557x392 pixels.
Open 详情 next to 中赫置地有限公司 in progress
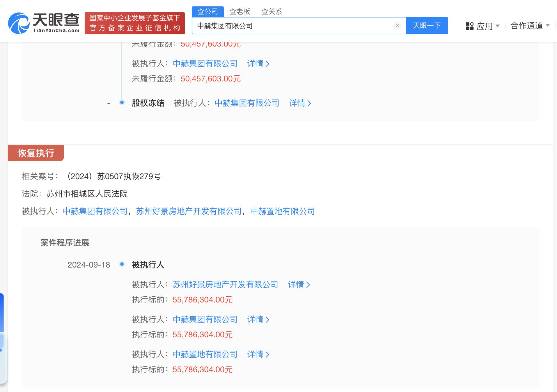point(258,354)
